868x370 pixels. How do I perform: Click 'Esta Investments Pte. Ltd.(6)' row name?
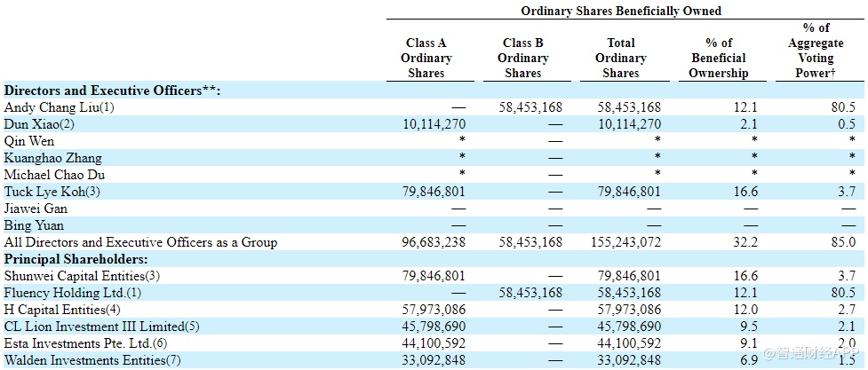[x=84, y=342]
